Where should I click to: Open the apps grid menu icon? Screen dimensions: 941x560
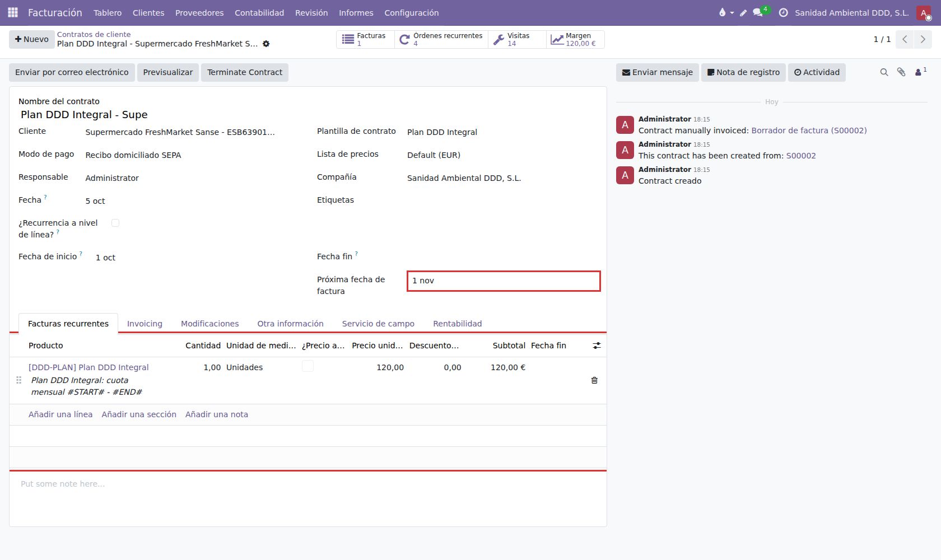coord(13,12)
